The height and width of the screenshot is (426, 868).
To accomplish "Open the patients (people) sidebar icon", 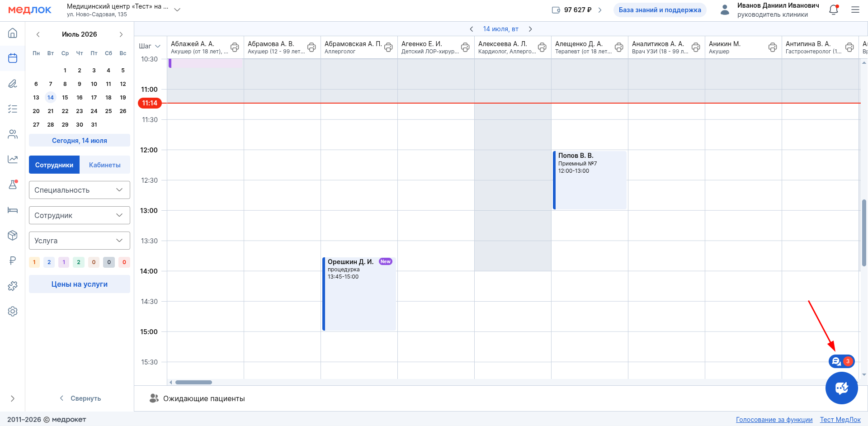I will [x=13, y=134].
